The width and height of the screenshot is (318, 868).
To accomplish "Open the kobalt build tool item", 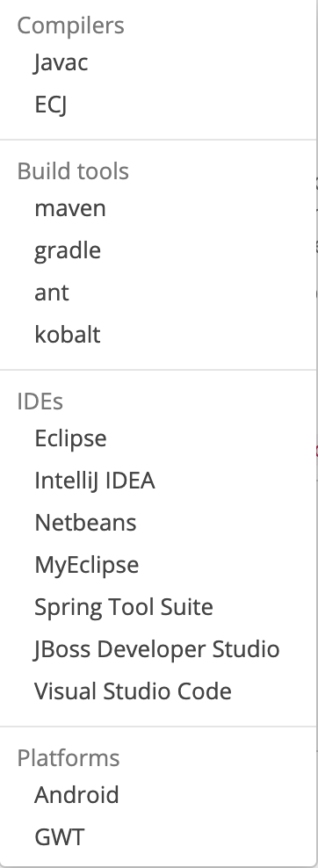I will point(68,335).
